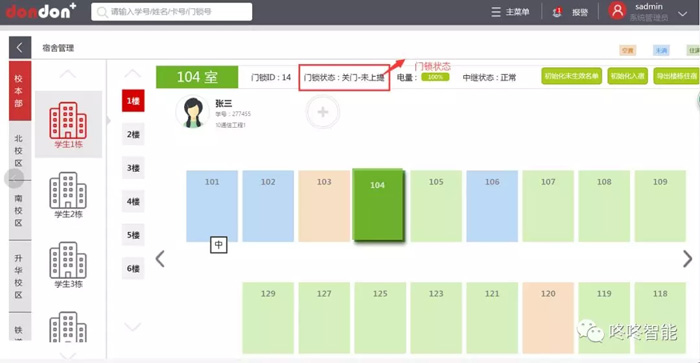700x363 pixels.
Task: Click the search field at the top
Action: point(172,12)
